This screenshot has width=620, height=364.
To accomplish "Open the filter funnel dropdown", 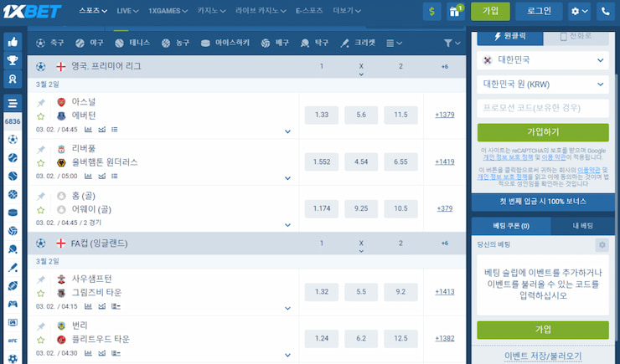I will [452, 43].
